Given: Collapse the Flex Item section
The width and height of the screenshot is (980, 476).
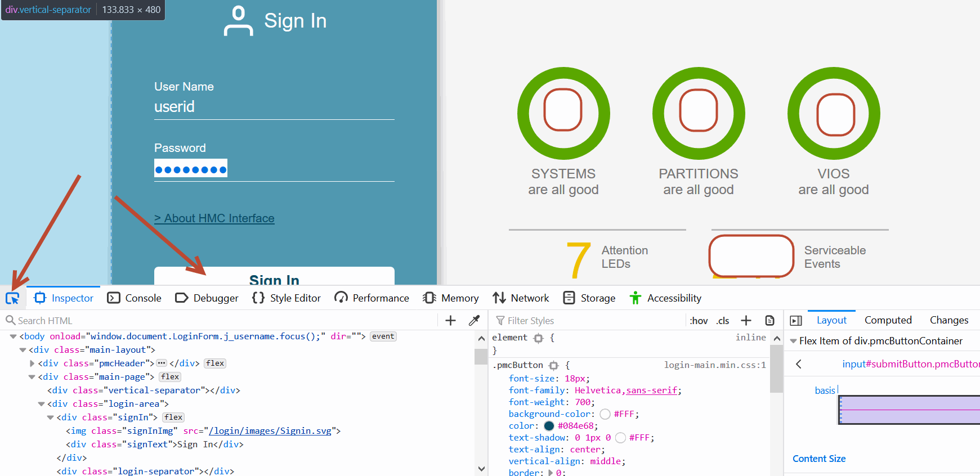Looking at the screenshot, I should [793, 341].
